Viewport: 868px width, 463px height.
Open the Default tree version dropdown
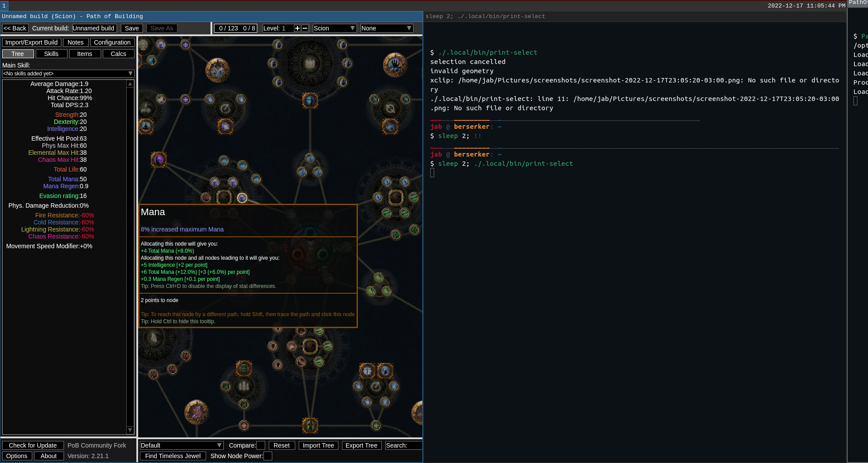pos(181,445)
